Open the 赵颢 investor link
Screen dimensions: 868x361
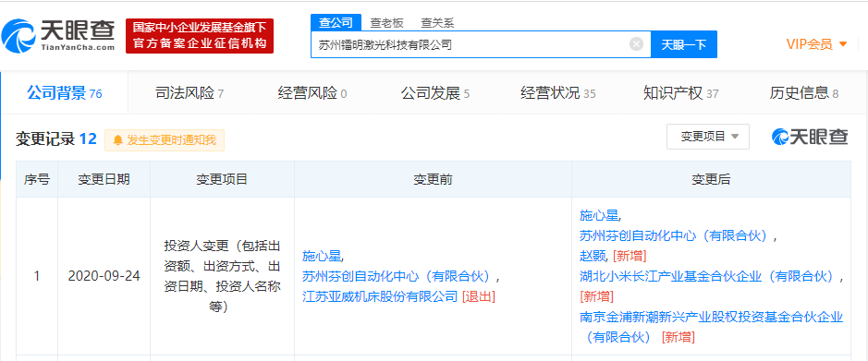(x=593, y=256)
